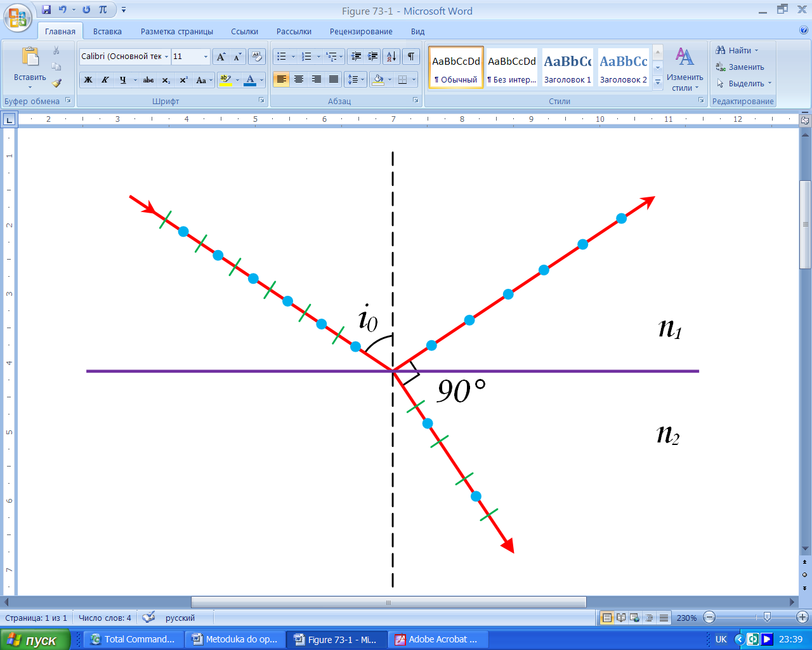812x650 pixels.
Task: Open the пуск Start menu
Action: [34, 640]
